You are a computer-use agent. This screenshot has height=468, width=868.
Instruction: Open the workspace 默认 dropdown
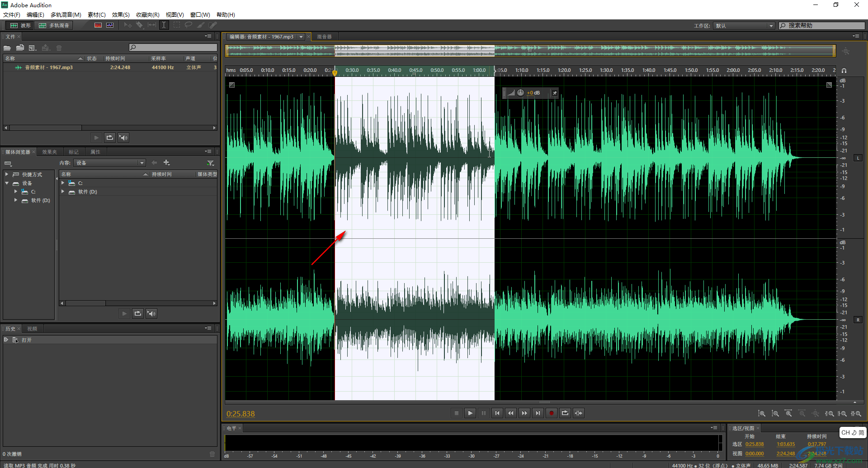tap(745, 26)
